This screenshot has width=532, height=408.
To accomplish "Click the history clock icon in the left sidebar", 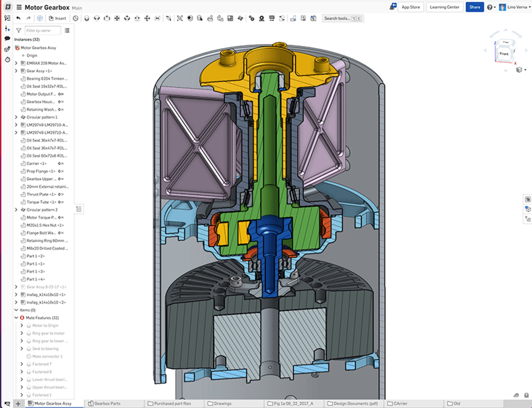I will (7, 59).
